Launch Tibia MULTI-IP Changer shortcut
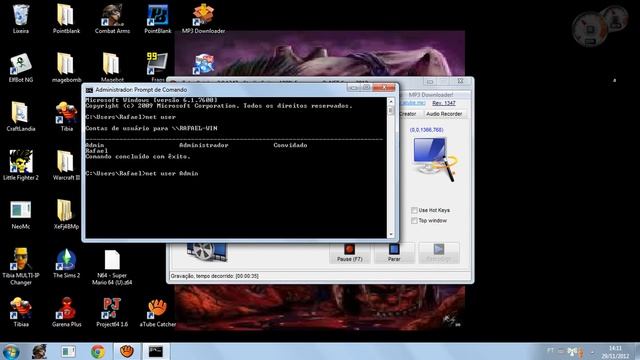 click(20, 267)
